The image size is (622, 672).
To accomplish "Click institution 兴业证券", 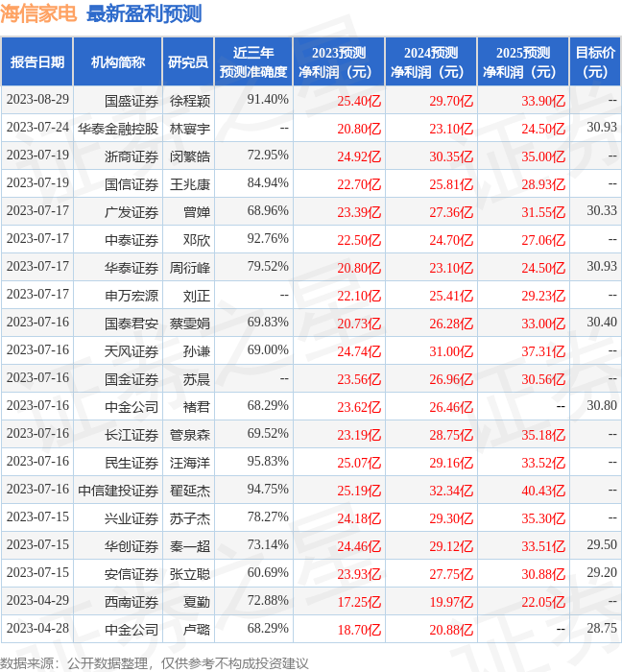I will [132, 518].
